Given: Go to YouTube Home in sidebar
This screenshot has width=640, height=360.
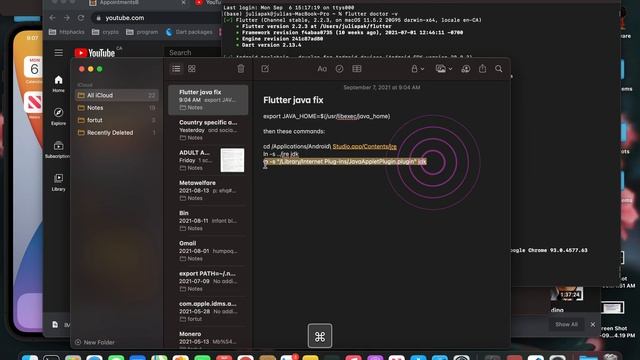Looking at the screenshot, I should [x=58, y=84].
